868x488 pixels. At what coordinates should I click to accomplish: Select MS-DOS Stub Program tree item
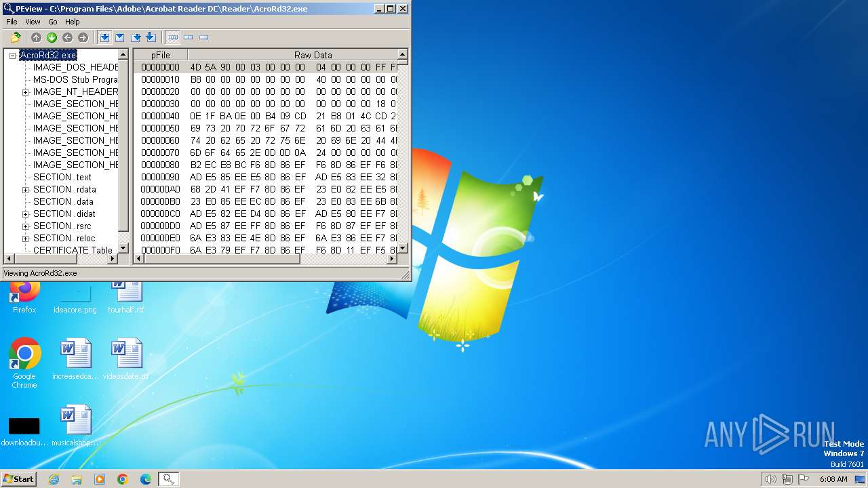point(75,79)
